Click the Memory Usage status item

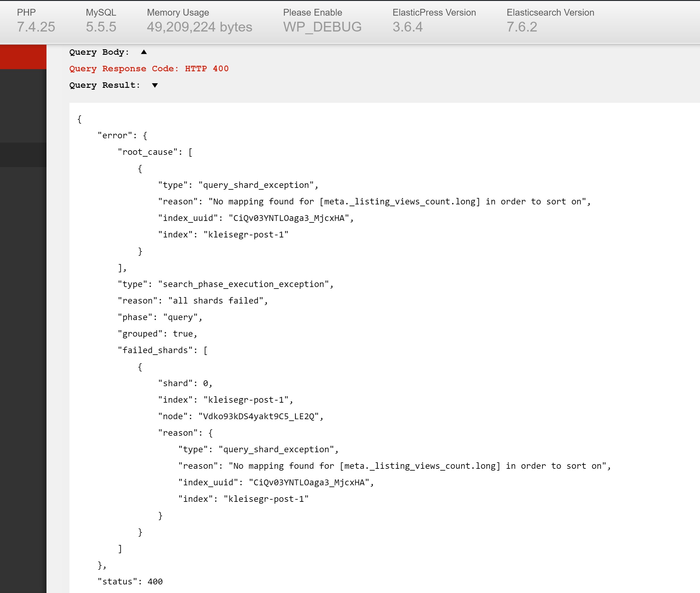coord(199,20)
